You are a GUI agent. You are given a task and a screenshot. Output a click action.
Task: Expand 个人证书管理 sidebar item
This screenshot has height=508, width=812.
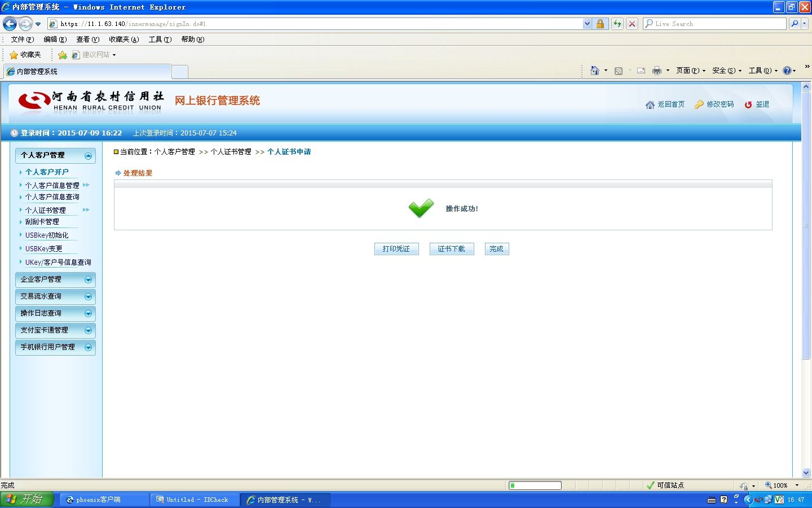tap(46, 211)
